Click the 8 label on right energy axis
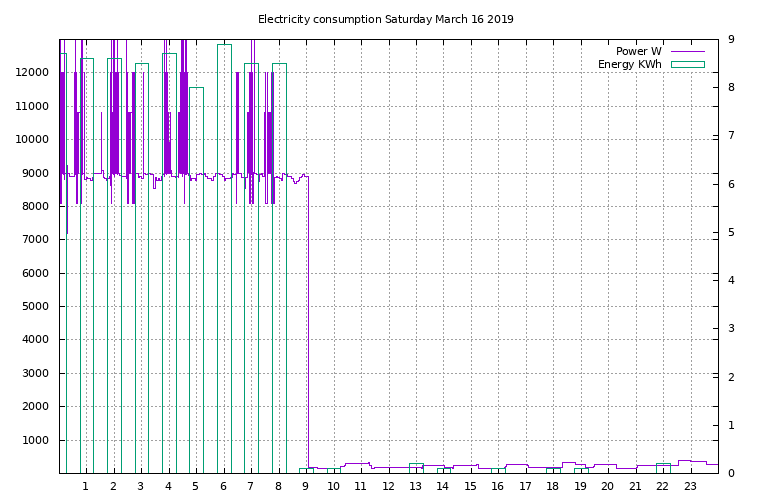Screen dimensions: 768x500 (731, 87)
